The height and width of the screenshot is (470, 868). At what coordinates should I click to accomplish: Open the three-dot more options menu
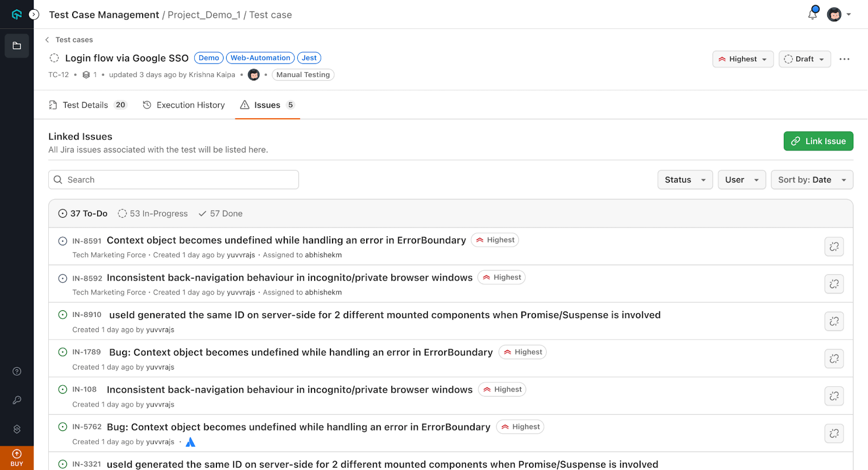[x=844, y=59]
